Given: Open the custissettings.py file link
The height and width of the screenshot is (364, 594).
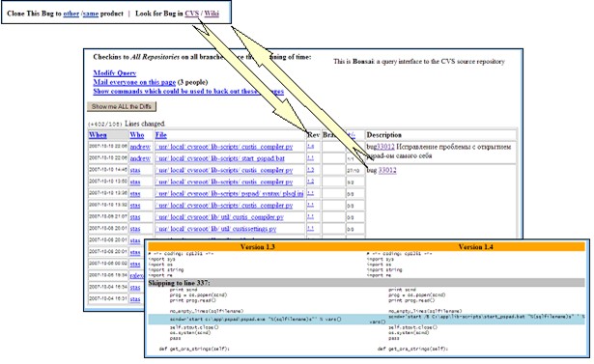Looking at the screenshot, I should click(x=215, y=229).
